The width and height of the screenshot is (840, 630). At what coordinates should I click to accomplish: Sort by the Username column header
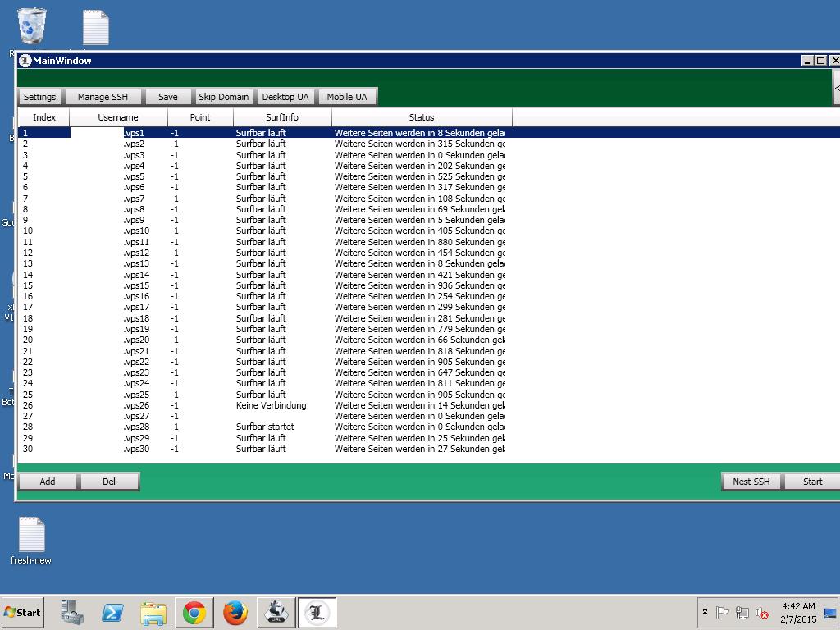(118, 117)
